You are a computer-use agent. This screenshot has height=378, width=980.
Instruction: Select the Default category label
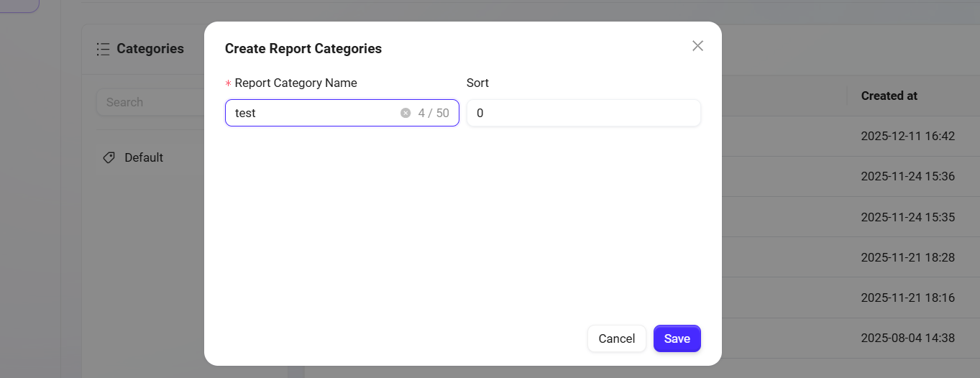click(144, 157)
